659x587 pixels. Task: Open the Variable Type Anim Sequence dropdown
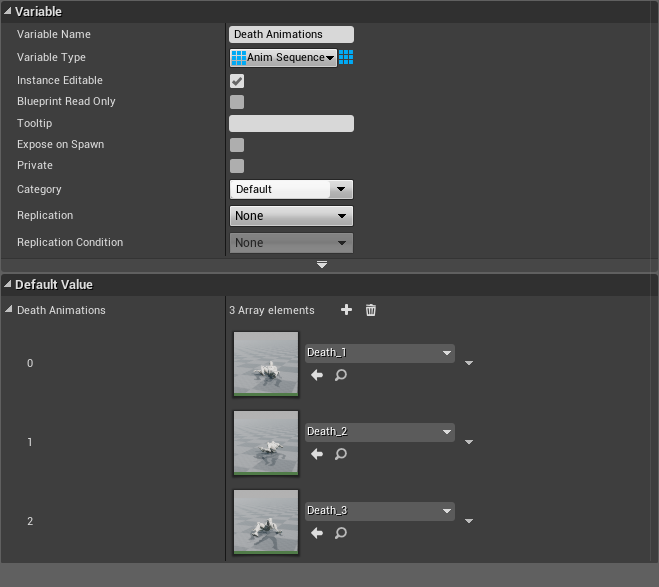[x=283, y=58]
